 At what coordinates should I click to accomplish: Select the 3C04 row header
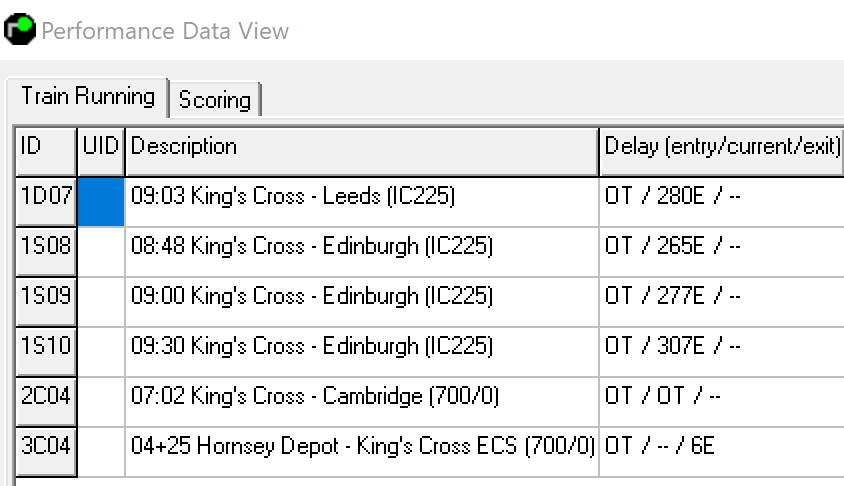(x=46, y=452)
